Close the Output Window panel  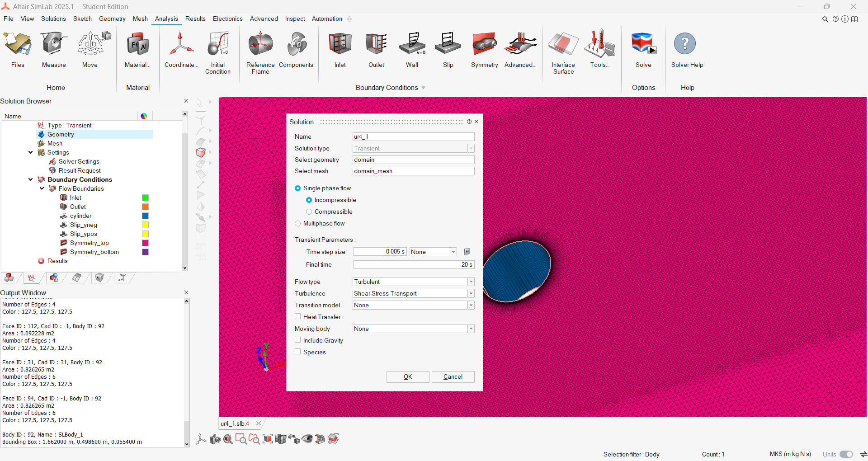click(x=186, y=292)
